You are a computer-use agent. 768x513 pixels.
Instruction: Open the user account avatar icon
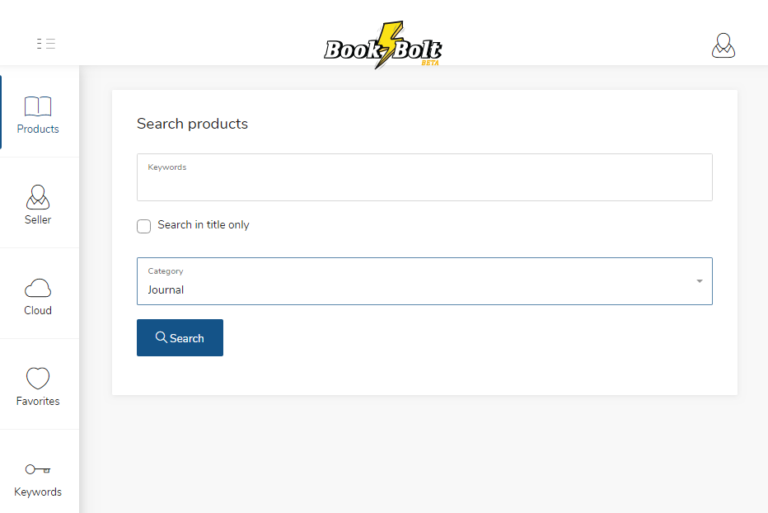tap(723, 45)
